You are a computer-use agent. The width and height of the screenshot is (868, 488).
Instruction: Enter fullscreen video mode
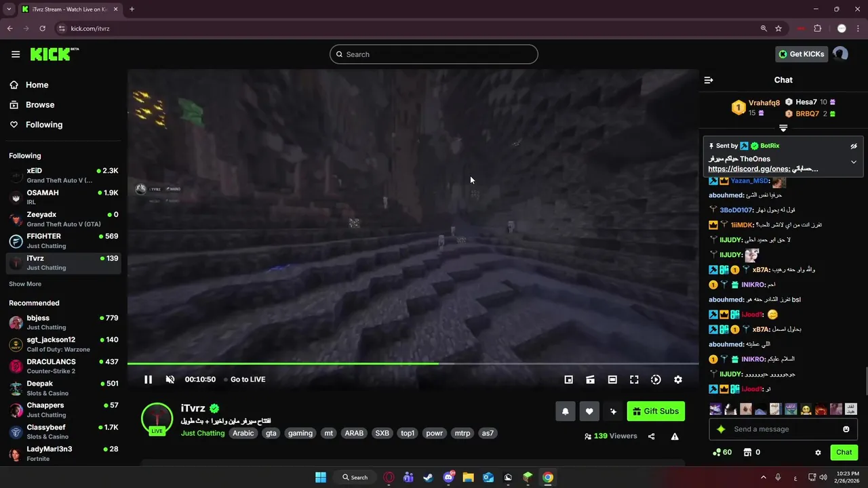(634, 380)
